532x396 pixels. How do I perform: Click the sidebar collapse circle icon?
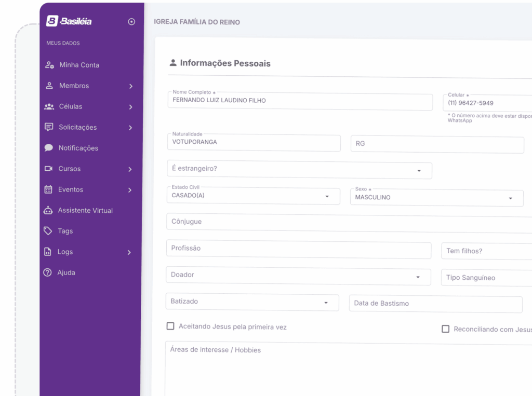click(131, 22)
